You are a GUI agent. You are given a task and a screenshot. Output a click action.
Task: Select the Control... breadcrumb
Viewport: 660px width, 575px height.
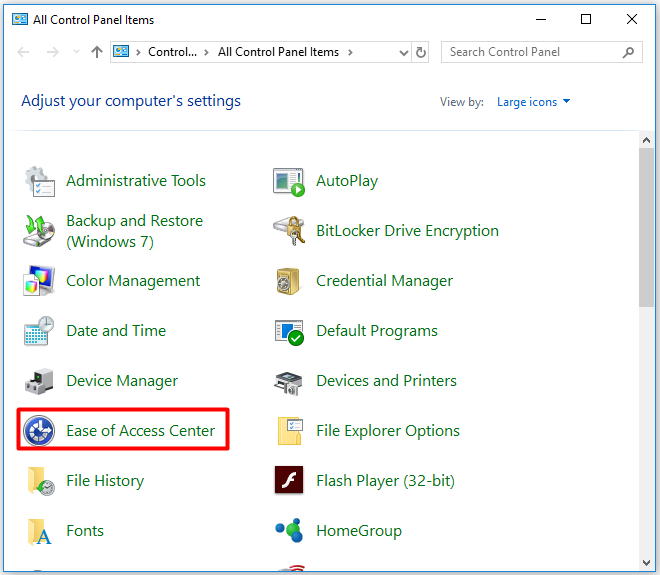click(172, 52)
